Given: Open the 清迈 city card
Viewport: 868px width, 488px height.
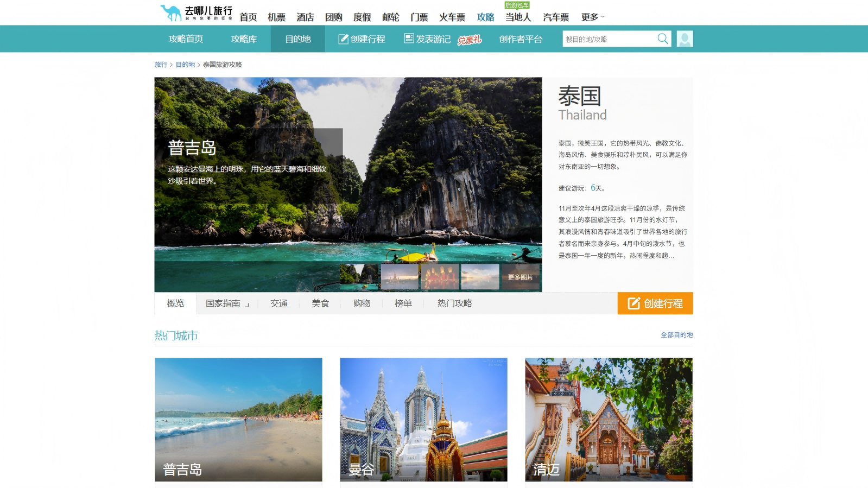Looking at the screenshot, I should click(x=609, y=419).
